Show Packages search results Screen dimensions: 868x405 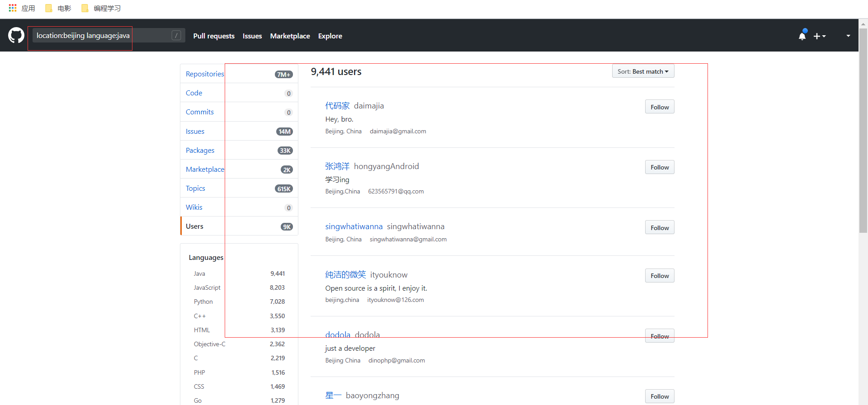point(239,150)
